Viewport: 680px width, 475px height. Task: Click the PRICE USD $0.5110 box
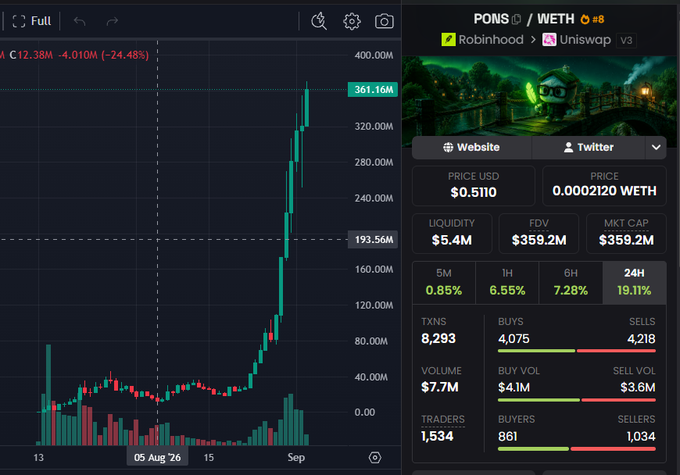click(474, 186)
